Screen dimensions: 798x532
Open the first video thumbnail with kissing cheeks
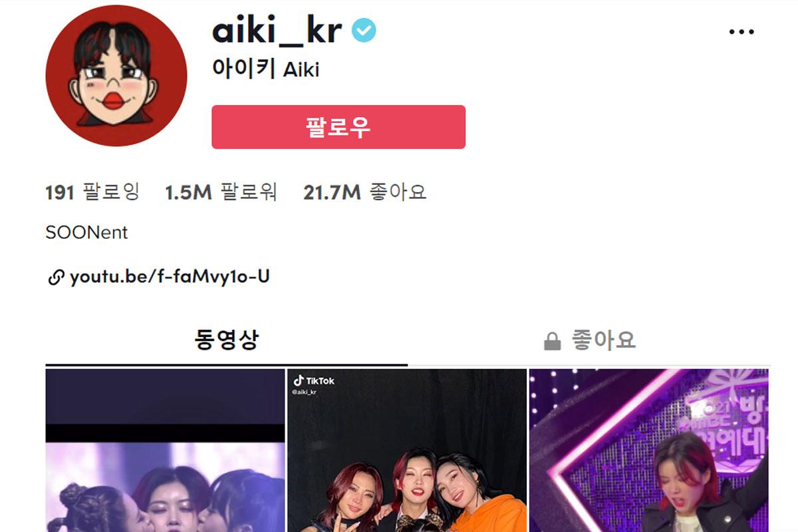point(165,450)
